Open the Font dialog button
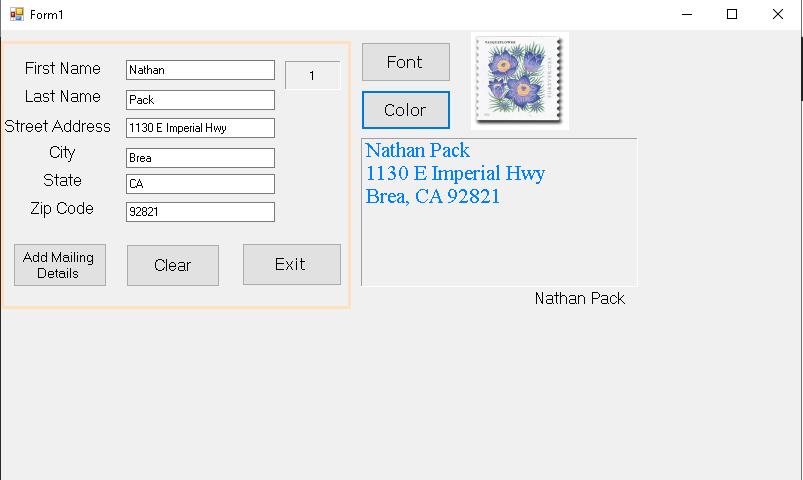 tap(405, 62)
